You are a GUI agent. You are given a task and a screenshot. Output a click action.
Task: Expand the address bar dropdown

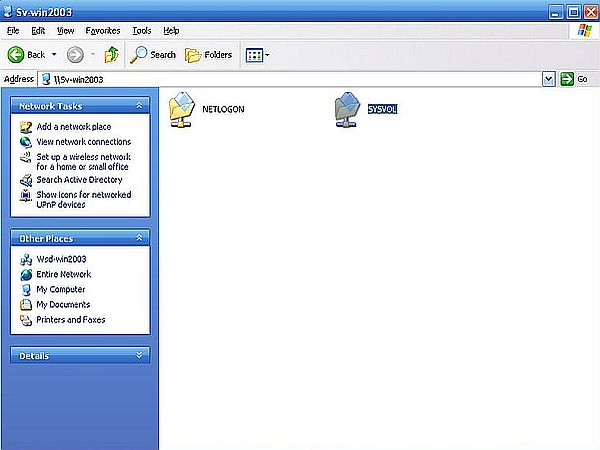coord(549,79)
